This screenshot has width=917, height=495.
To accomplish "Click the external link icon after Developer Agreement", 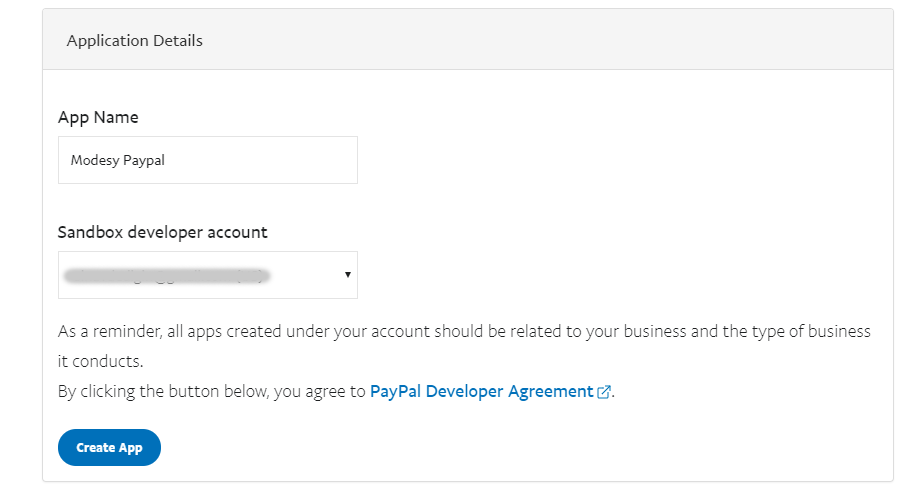I will (x=604, y=393).
